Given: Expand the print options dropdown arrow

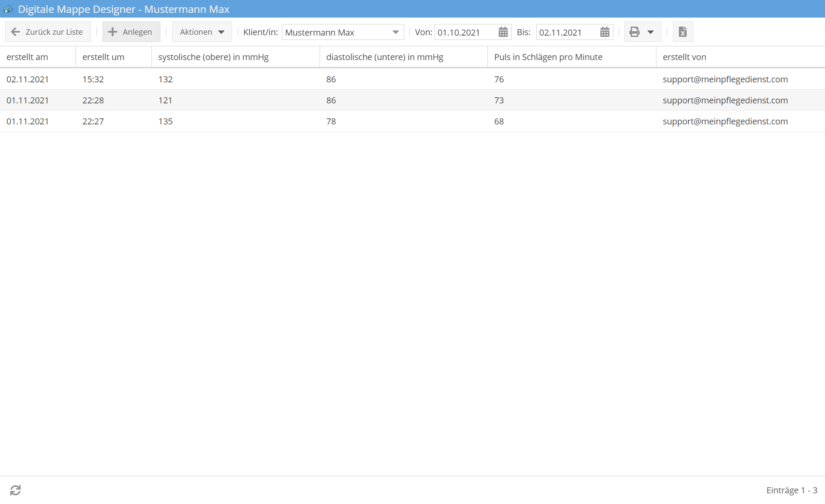Looking at the screenshot, I should click(650, 32).
